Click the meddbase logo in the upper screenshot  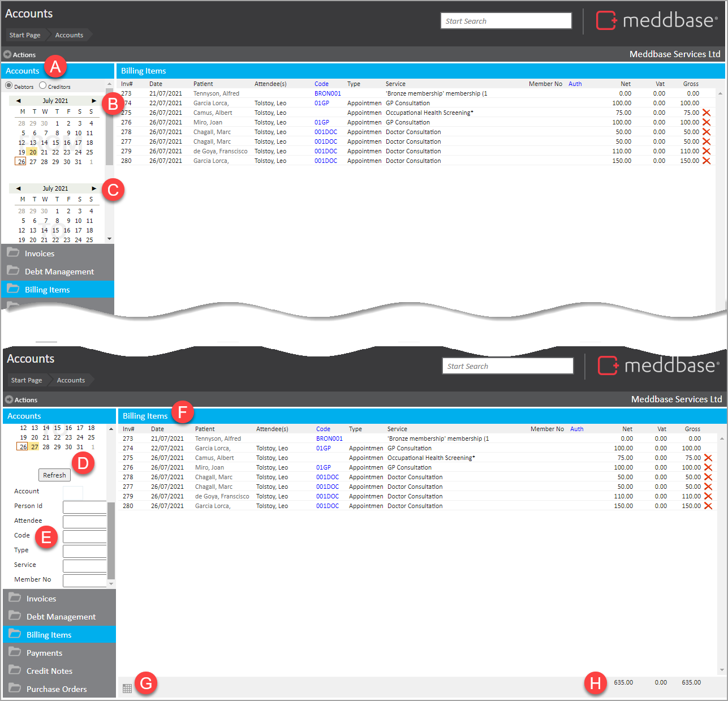657,20
